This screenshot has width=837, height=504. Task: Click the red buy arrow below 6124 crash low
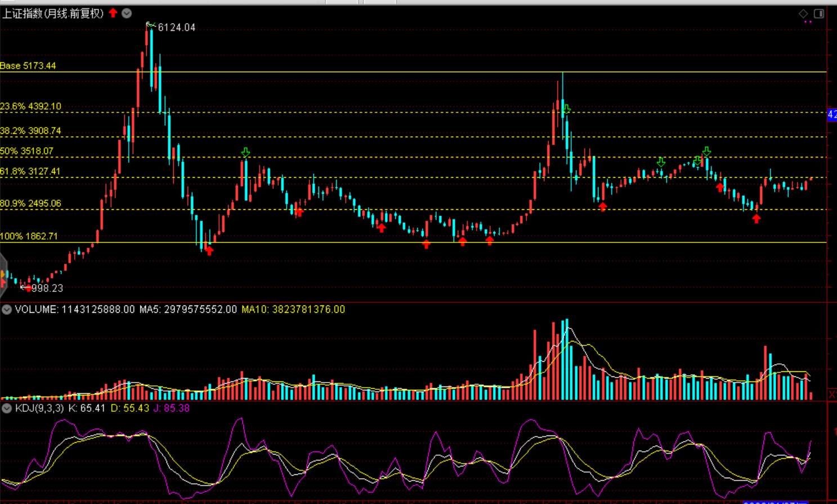pyautogui.click(x=209, y=251)
